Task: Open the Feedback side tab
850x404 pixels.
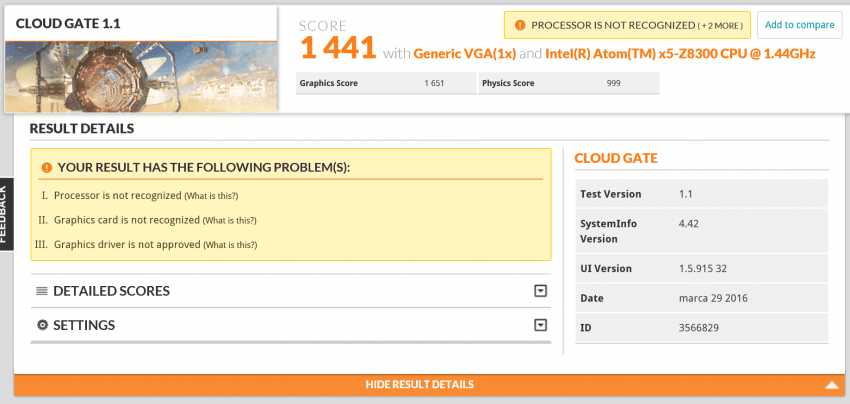Action: (5, 214)
